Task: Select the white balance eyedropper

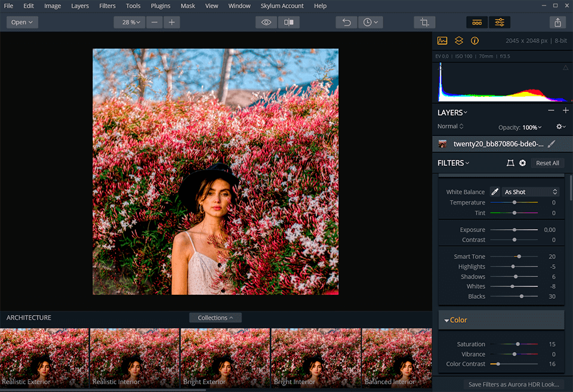Action: tap(495, 192)
